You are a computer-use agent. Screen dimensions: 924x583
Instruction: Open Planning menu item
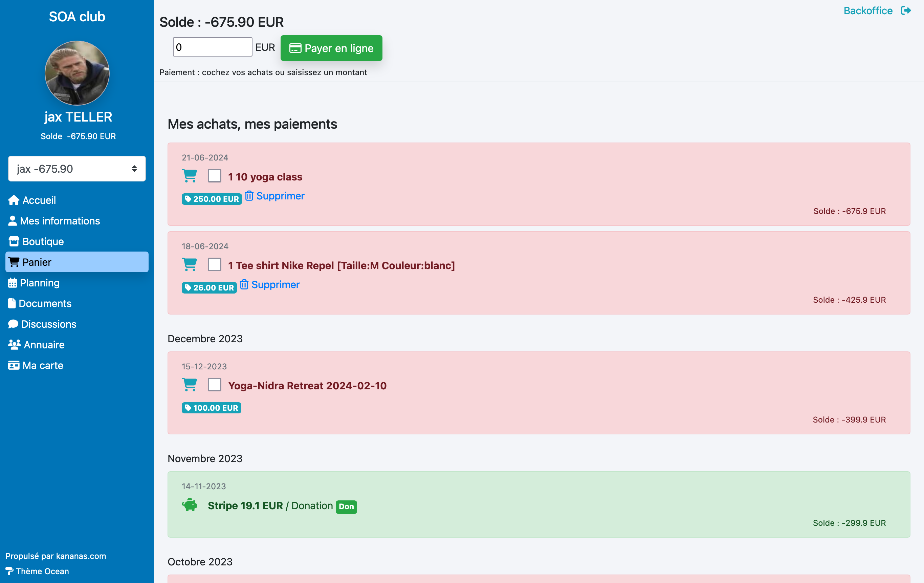tap(77, 283)
